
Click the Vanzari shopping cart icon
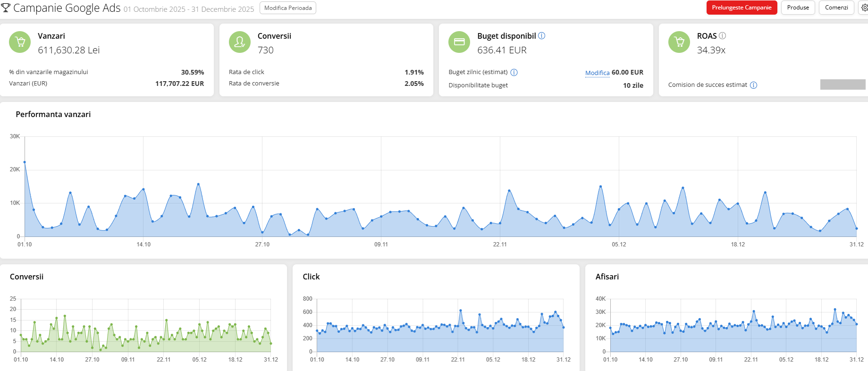coord(20,42)
